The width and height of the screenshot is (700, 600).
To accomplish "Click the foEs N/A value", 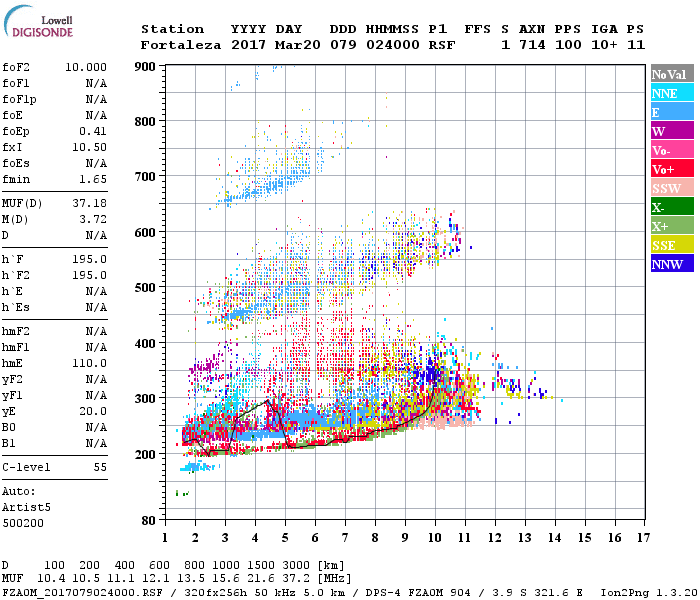I will 96,163.
